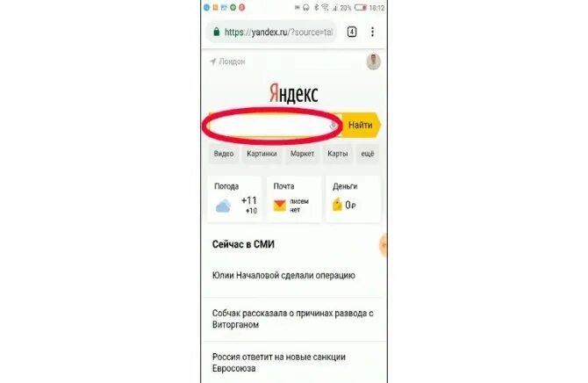Viewport: 588px width, 383px height.
Task: Switch to the Картинки tab
Action: point(262,154)
